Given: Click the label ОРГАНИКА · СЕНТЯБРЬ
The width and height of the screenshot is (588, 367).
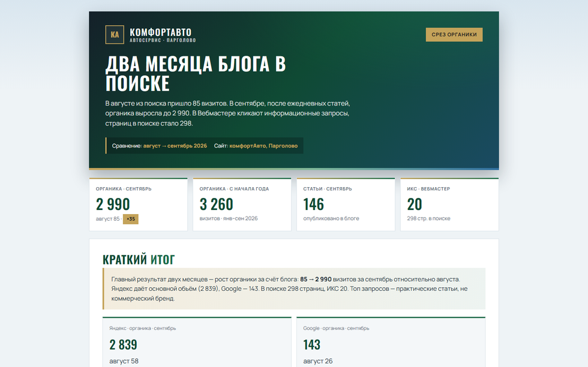Looking at the screenshot, I should 124,189.
